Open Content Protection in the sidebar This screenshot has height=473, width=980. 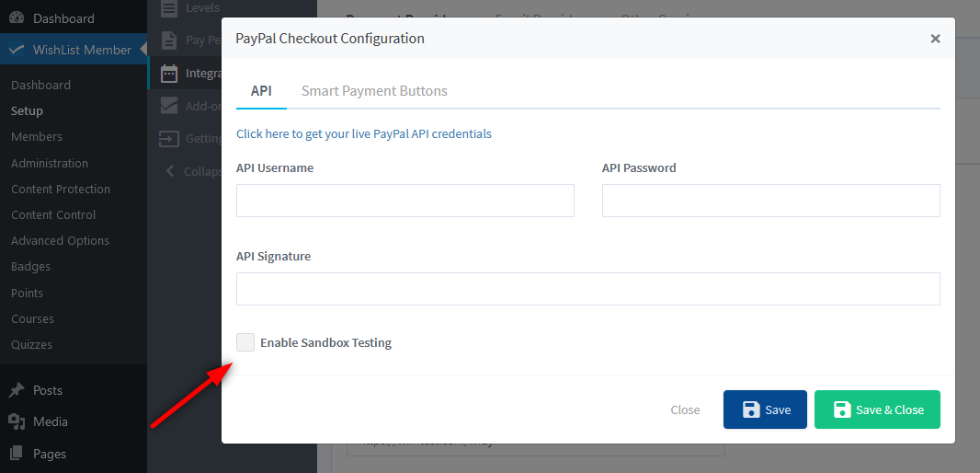tap(61, 189)
